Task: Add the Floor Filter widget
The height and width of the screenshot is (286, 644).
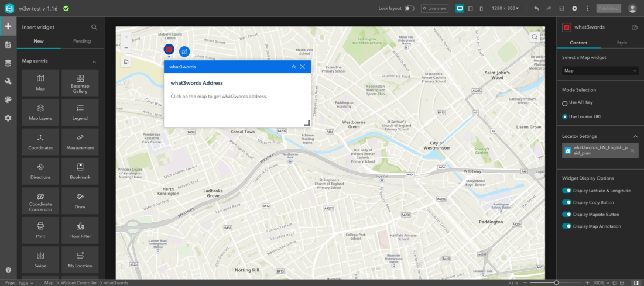Action: [x=80, y=230]
